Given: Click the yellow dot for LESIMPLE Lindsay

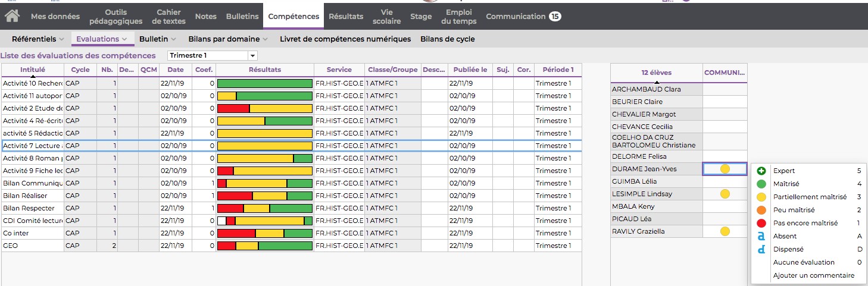Looking at the screenshot, I should (725, 194).
